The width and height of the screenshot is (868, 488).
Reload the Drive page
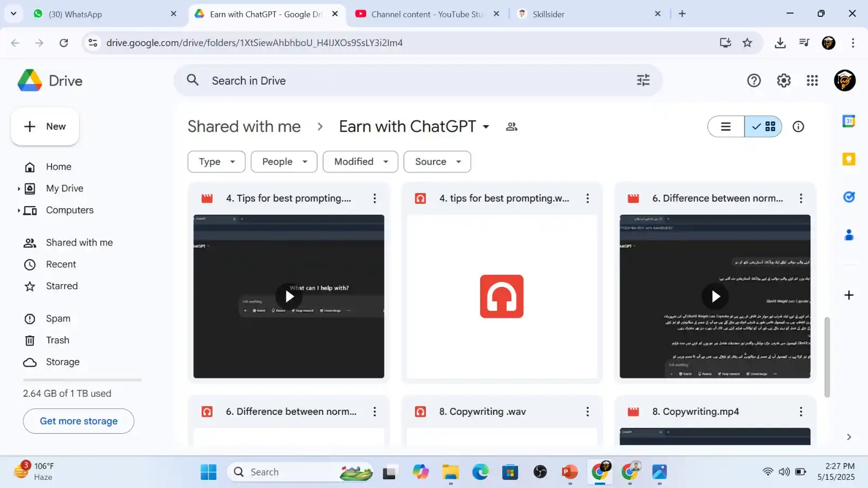pyautogui.click(x=63, y=43)
